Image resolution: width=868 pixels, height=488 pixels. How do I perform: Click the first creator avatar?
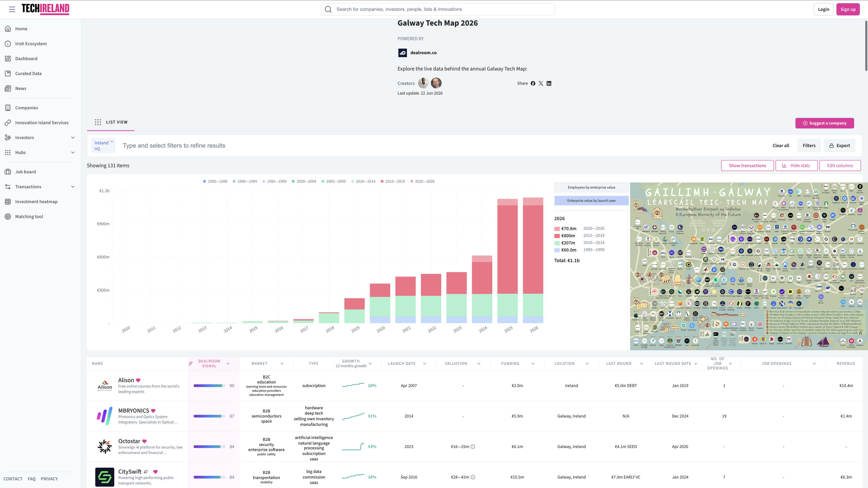click(x=423, y=83)
